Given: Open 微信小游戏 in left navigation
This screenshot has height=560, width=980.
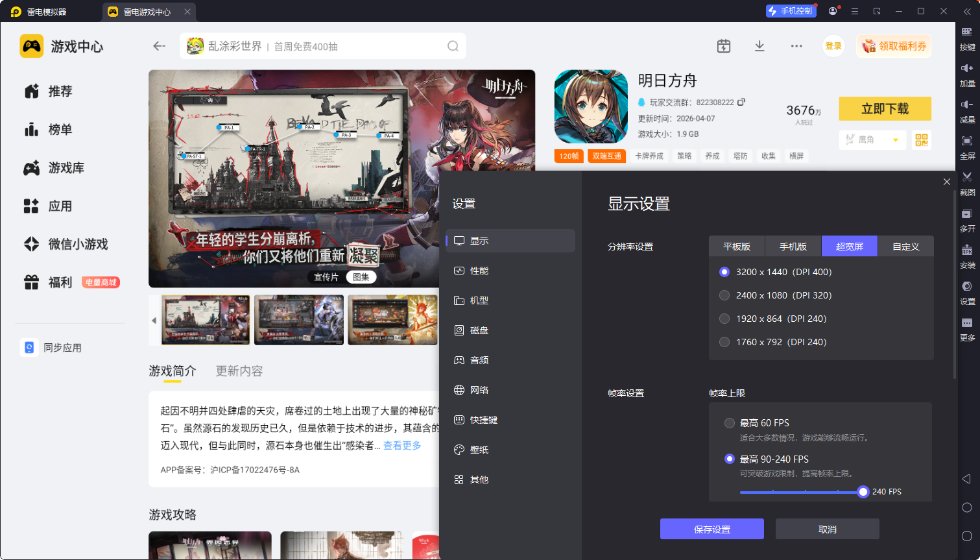Looking at the screenshot, I should [66, 244].
